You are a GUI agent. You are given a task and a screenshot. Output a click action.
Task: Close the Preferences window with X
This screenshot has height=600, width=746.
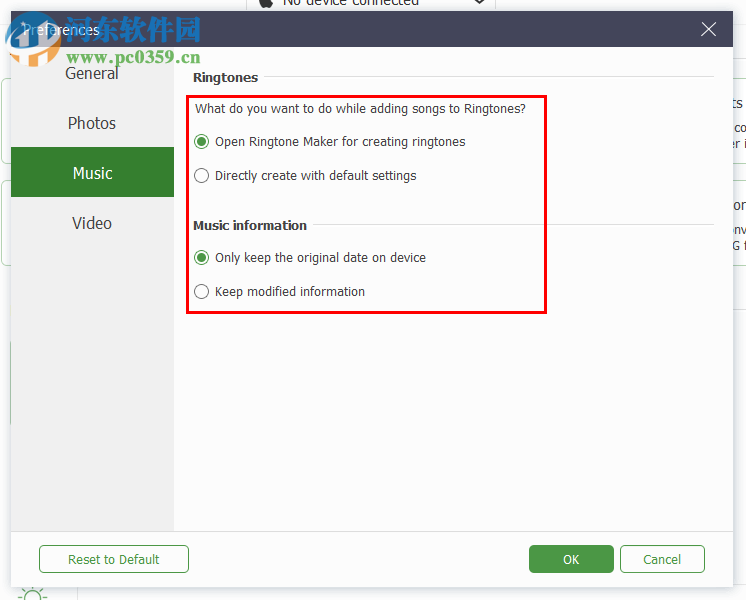[708, 29]
